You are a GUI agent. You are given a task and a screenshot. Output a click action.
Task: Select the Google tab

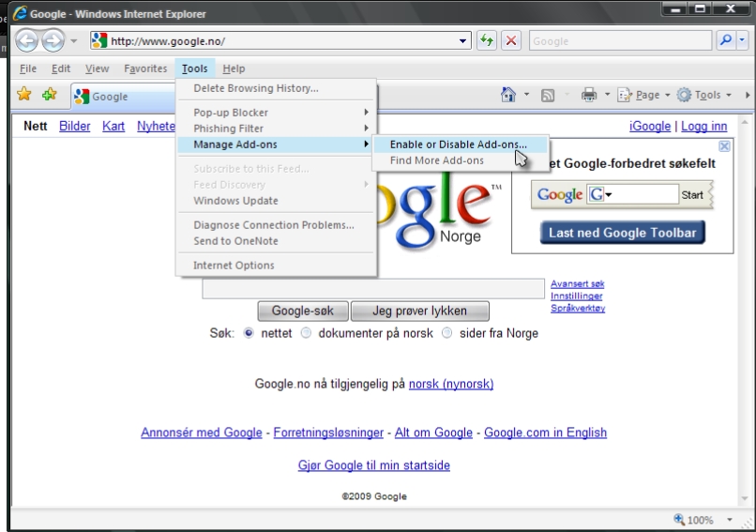pyautogui.click(x=123, y=97)
